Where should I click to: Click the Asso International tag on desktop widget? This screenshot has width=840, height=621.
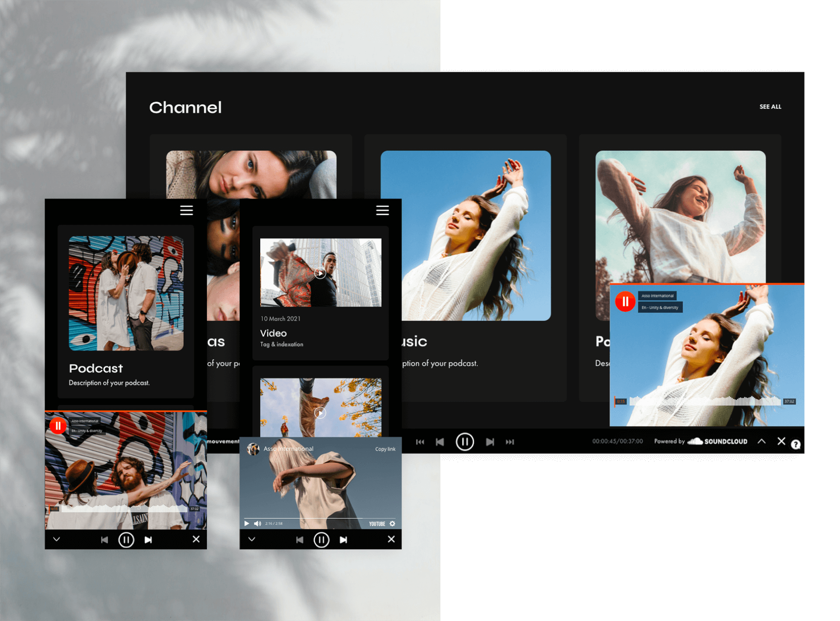click(x=657, y=296)
